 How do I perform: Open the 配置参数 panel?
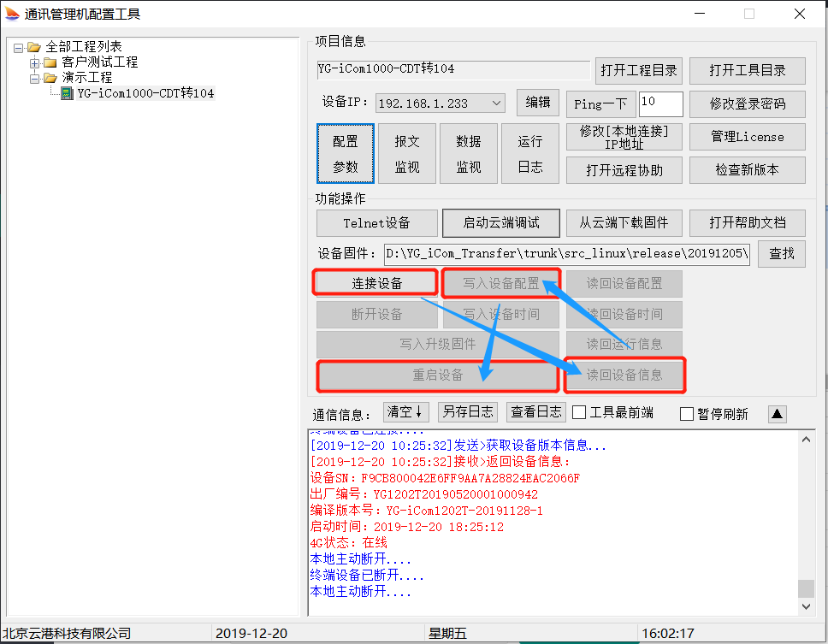click(346, 154)
